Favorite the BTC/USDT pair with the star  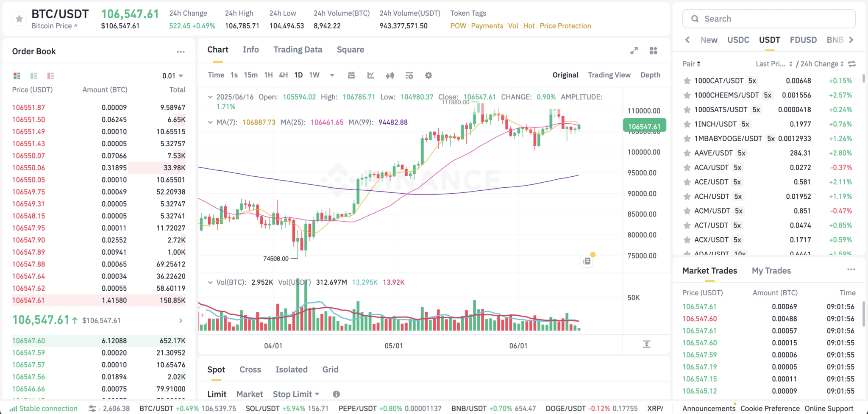[x=19, y=19]
